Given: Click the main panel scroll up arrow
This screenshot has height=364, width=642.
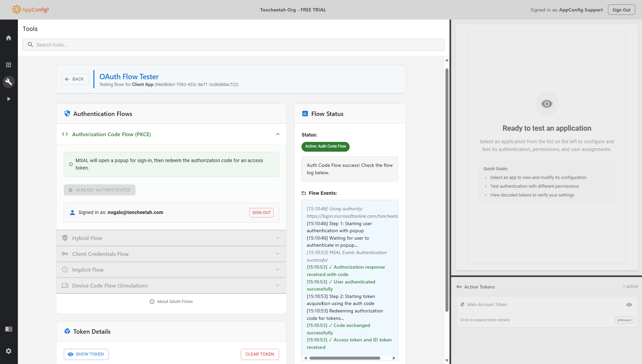Looking at the screenshot, I should click(x=447, y=60).
